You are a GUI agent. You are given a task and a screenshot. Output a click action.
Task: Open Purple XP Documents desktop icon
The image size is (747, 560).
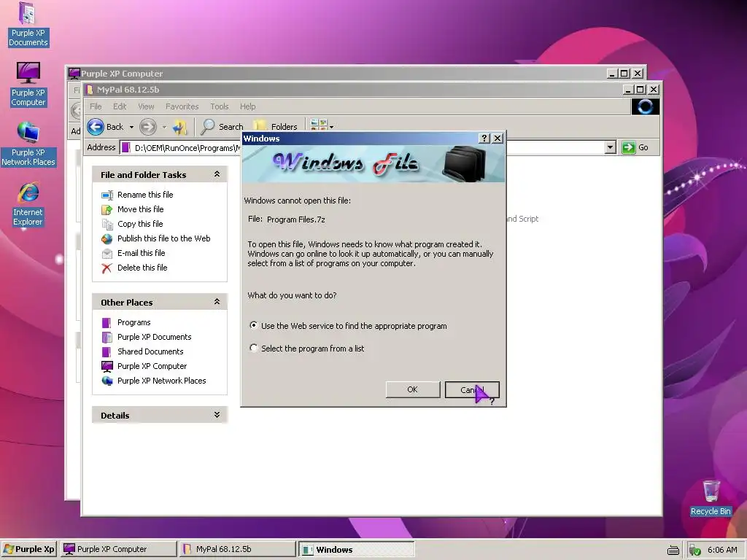pos(28,25)
